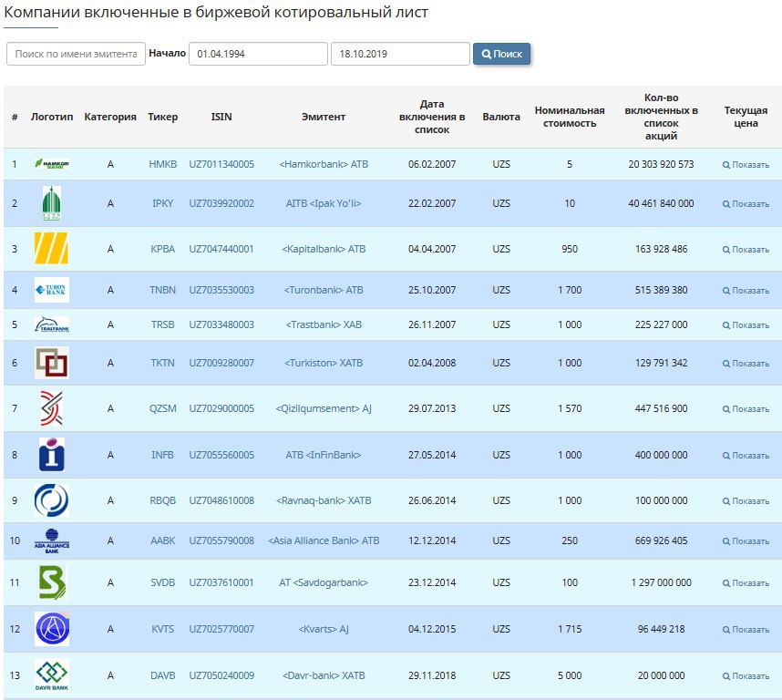This screenshot has width=782, height=700.
Task: Click the Kvarts blue round logo
Action: 52,629
